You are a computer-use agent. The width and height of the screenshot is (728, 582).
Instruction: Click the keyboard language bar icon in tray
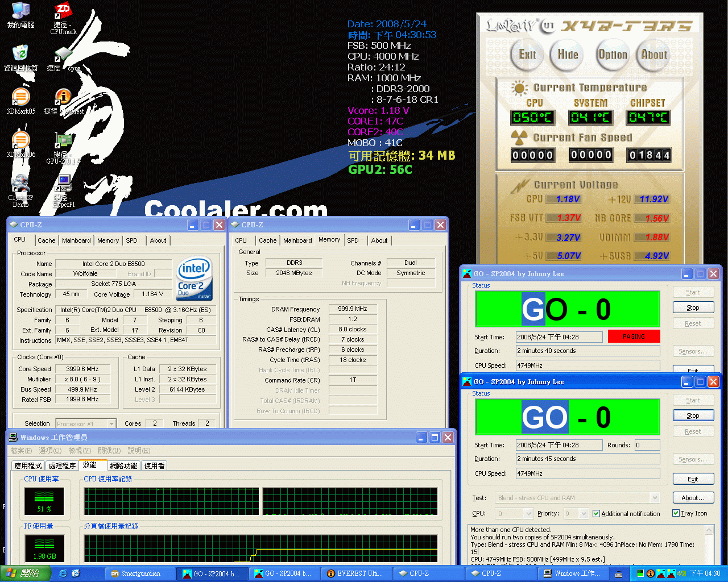[x=619, y=574]
